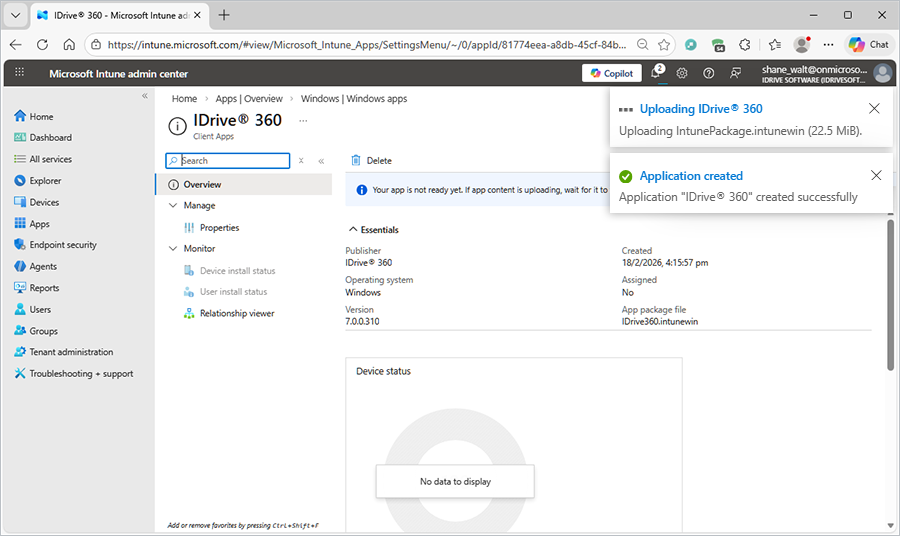Open Explorer in the sidebar

[x=37, y=181]
